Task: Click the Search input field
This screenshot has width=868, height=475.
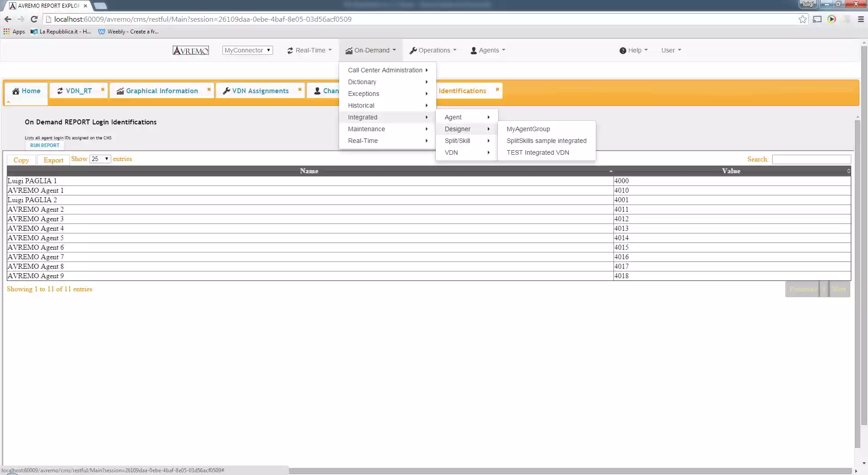Action: click(x=811, y=159)
